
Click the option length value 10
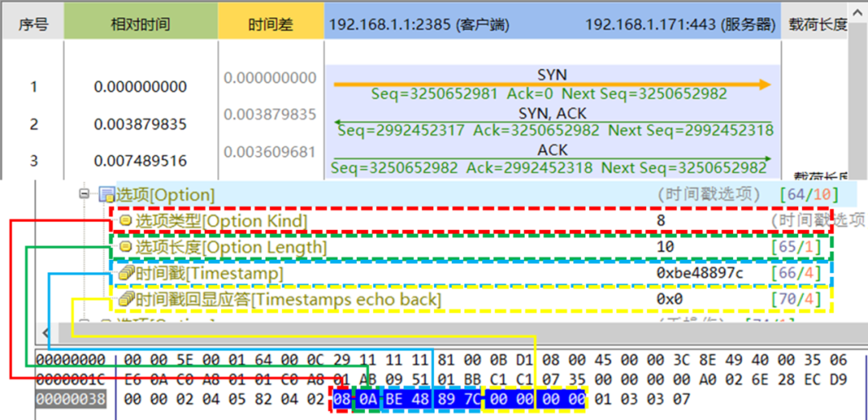point(665,247)
